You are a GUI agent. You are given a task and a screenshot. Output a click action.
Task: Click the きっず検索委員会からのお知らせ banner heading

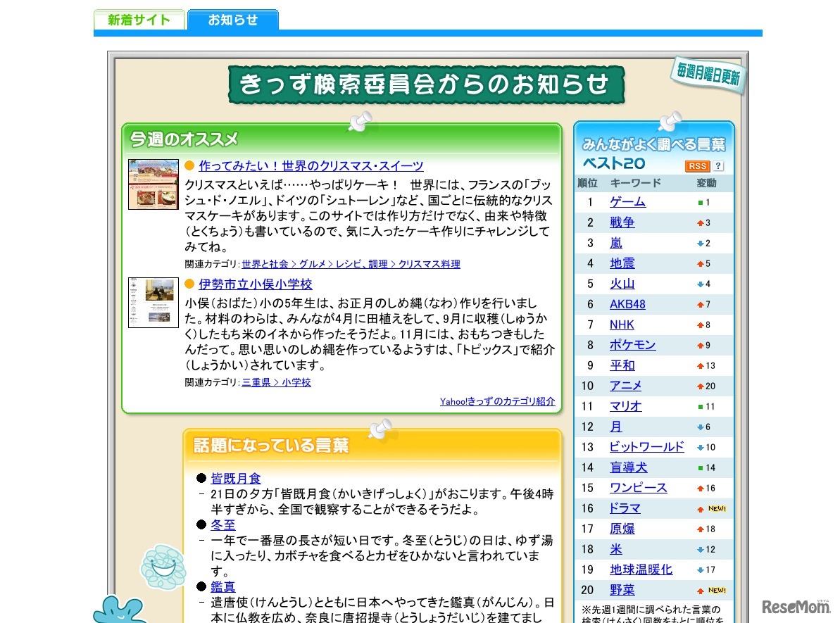pyautogui.click(x=427, y=84)
